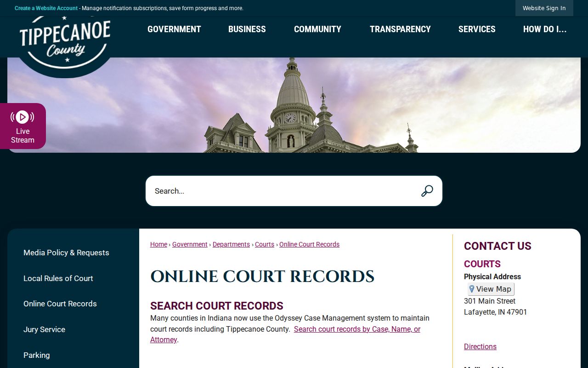Open the Transparency menu

pyautogui.click(x=400, y=29)
